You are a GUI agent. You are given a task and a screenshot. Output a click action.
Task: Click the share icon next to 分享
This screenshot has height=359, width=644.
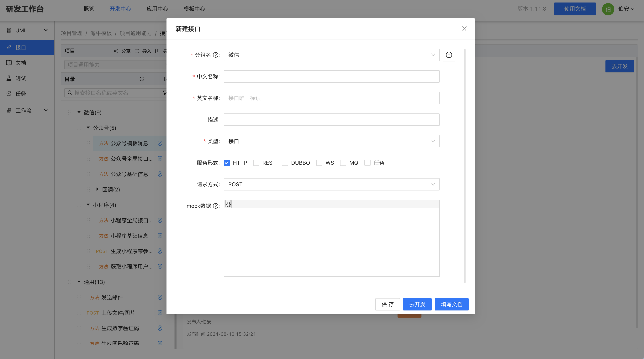tap(116, 51)
